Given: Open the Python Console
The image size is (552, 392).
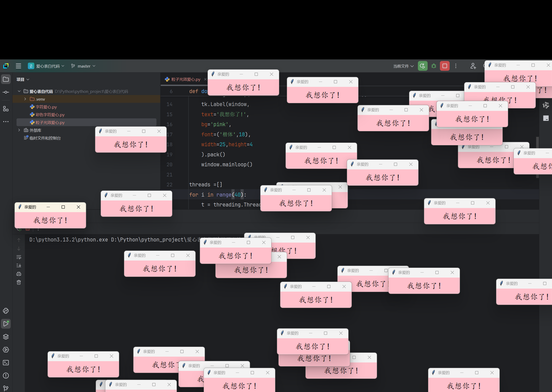Looking at the screenshot, I should point(6,311).
